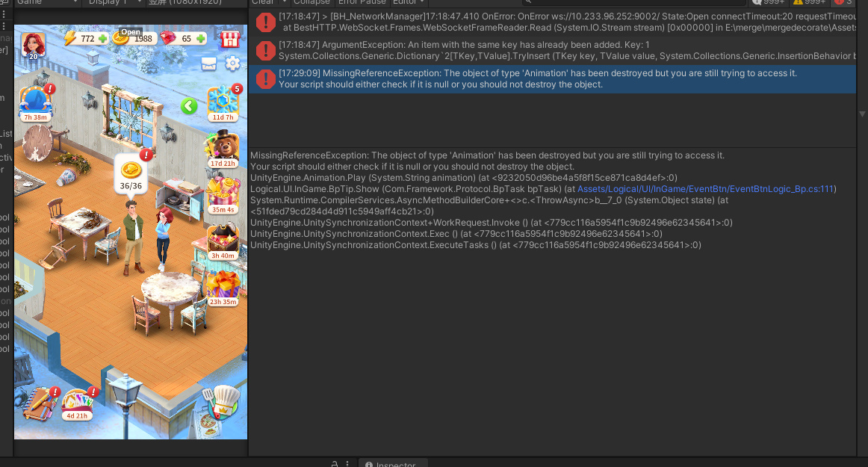Open the bear event icon with 17d 21h
The image size is (868, 467).
[x=223, y=147]
